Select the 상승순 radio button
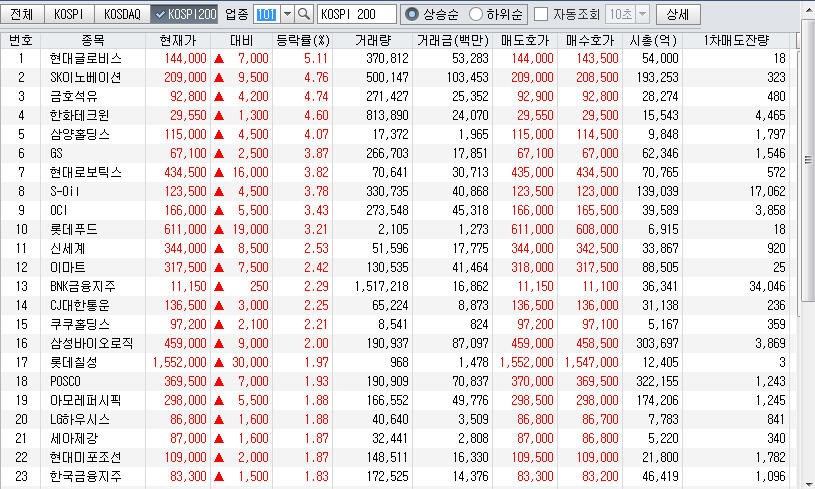815x489 pixels. 412,14
